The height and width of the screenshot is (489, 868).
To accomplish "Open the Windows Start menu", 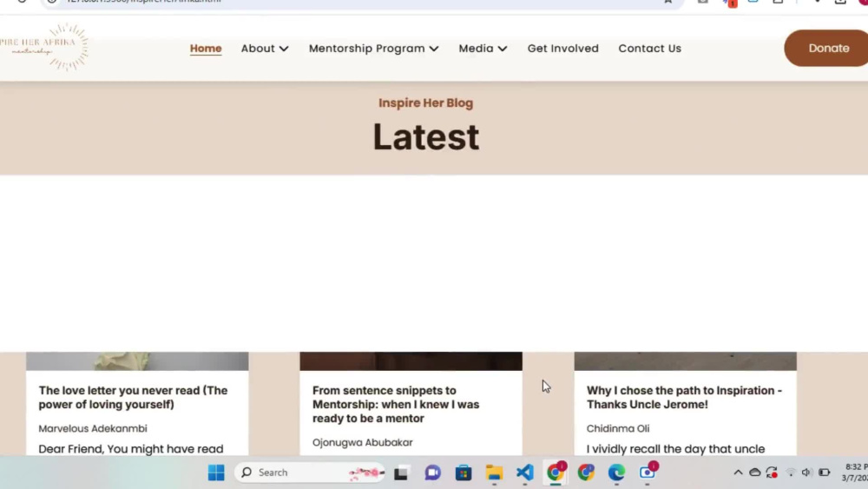I will (216, 472).
